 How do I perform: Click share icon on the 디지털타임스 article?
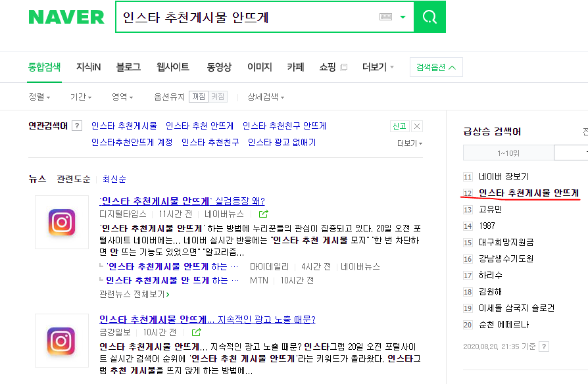[x=264, y=214]
